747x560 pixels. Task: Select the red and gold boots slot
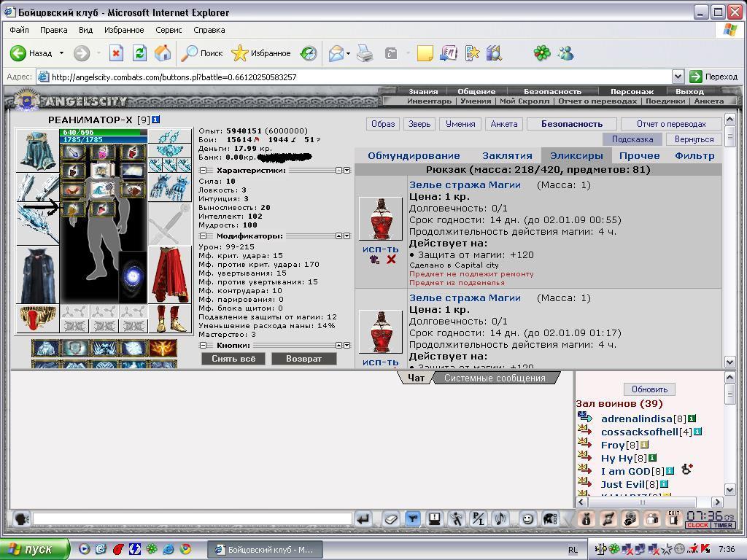(170, 319)
